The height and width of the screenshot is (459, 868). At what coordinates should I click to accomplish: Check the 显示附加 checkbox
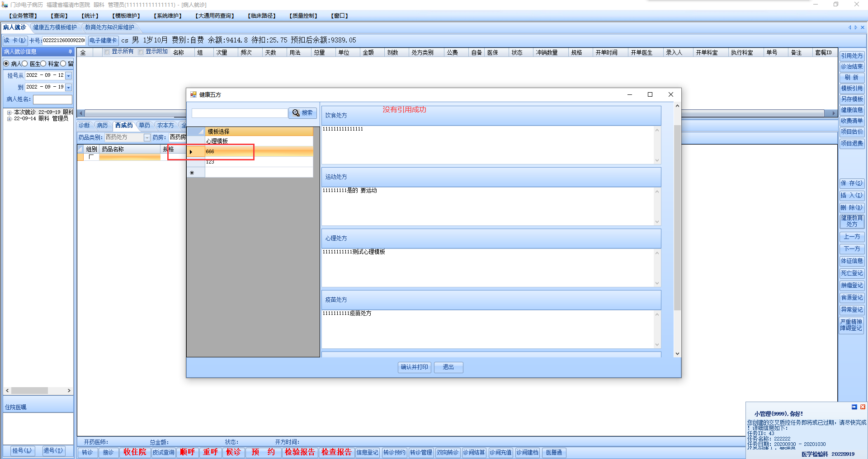point(141,52)
